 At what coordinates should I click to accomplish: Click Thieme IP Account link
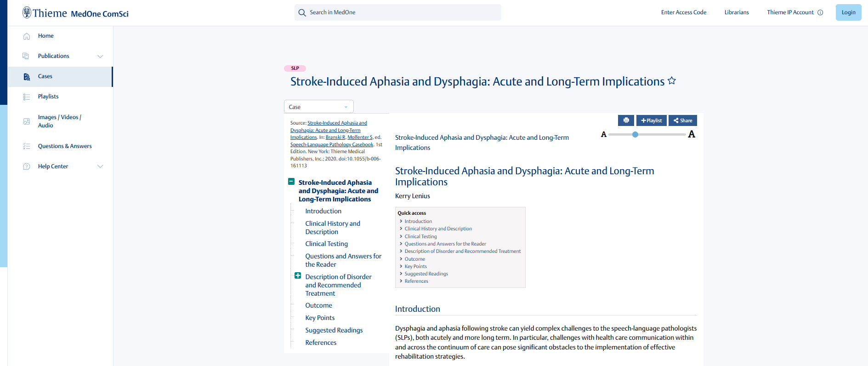[790, 12]
